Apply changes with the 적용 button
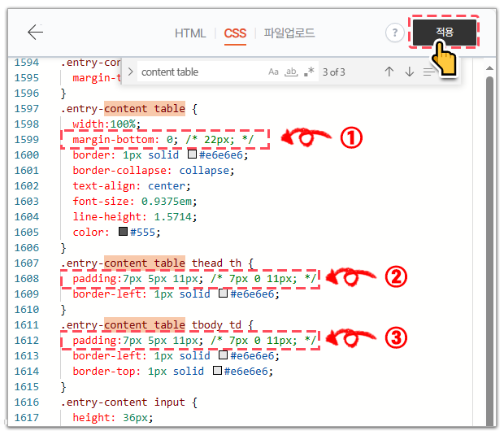The width and height of the screenshot is (504, 435). [x=444, y=33]
